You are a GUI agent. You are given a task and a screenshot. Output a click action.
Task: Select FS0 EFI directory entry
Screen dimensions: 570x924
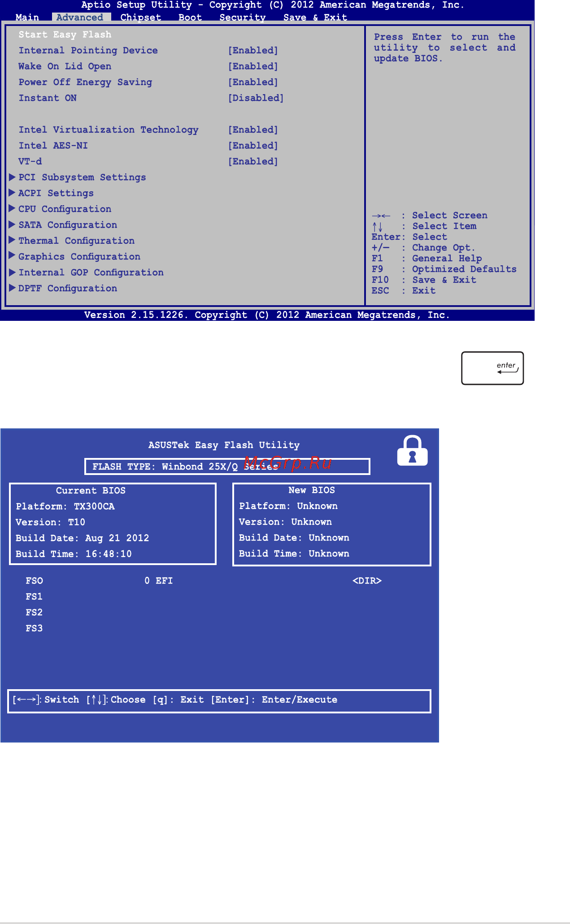(204, 581)
